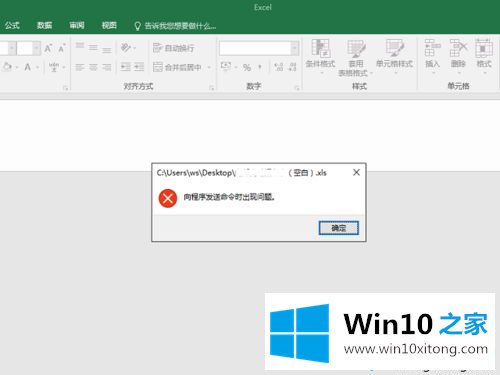Align text to the right
This screenshot has width=500, height=375.
coord(107,67)
